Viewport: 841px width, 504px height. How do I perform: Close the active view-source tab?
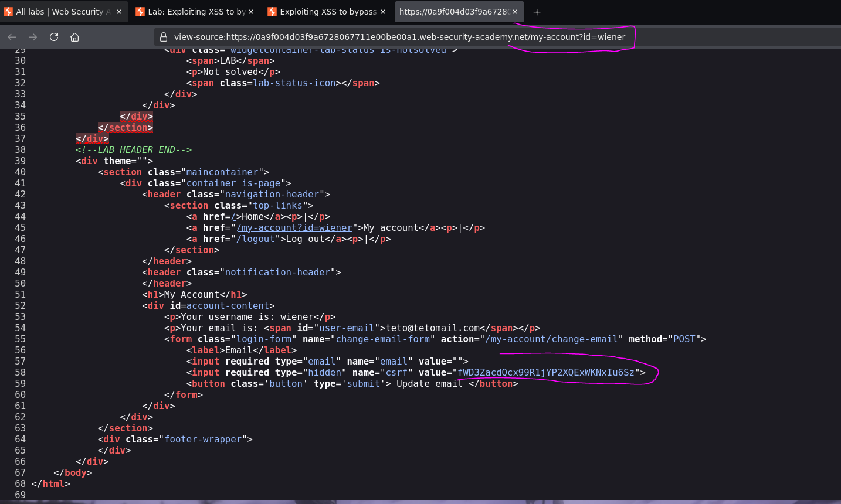coord(515,12)
